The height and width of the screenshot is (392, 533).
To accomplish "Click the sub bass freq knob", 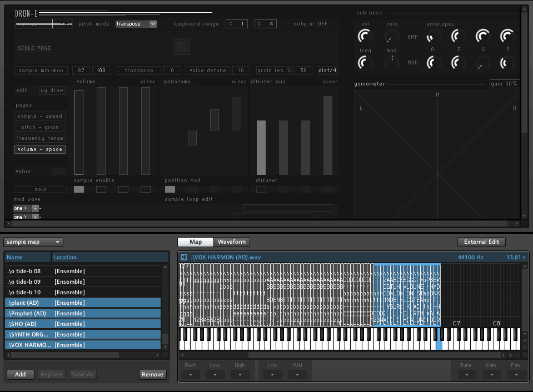I will point(365,63).
